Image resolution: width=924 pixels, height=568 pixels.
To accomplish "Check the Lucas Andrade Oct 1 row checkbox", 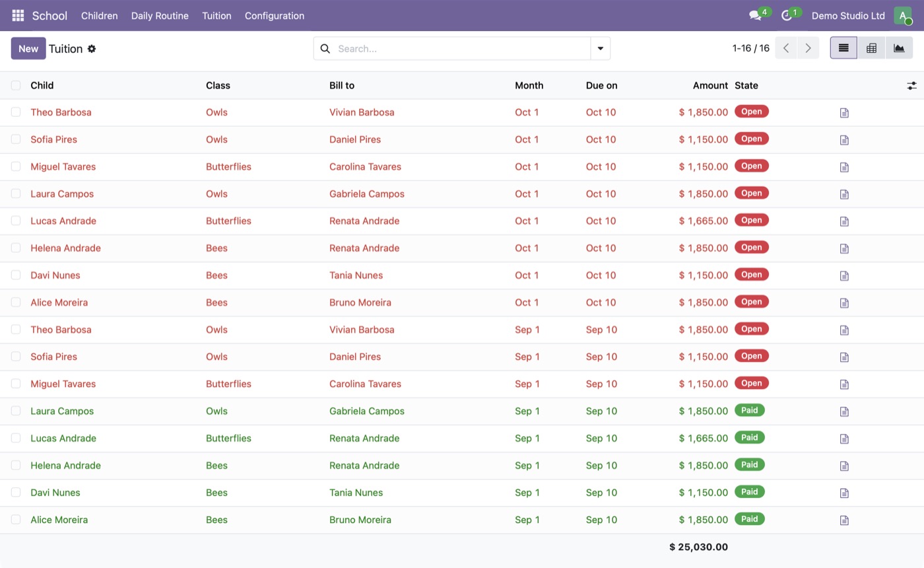I will tap(16, 221).
